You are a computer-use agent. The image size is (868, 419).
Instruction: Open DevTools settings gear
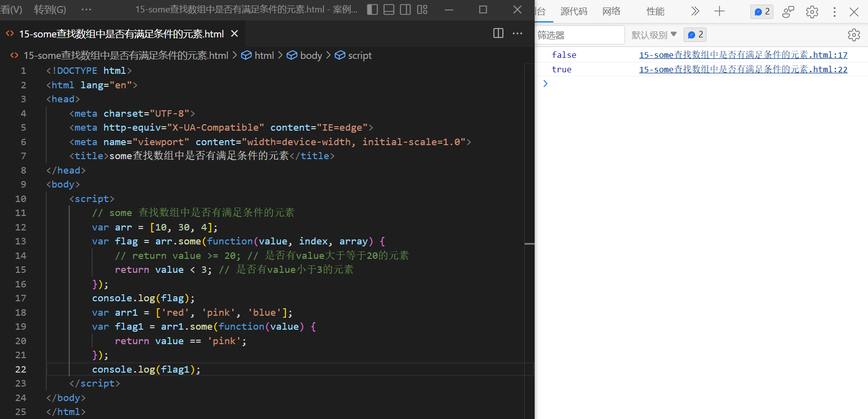pyautogui.click(x=812, y=11)
